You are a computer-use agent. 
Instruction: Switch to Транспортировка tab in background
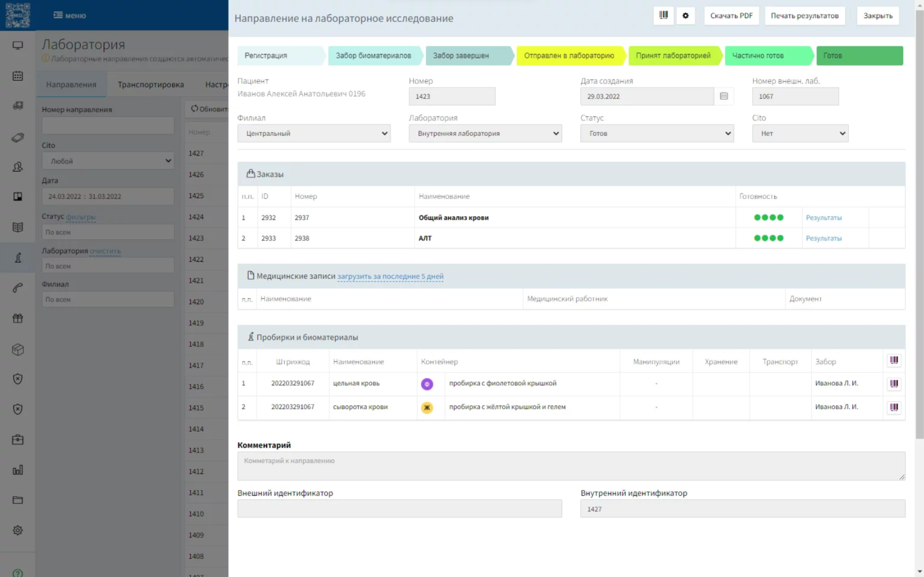click(151, 85)
